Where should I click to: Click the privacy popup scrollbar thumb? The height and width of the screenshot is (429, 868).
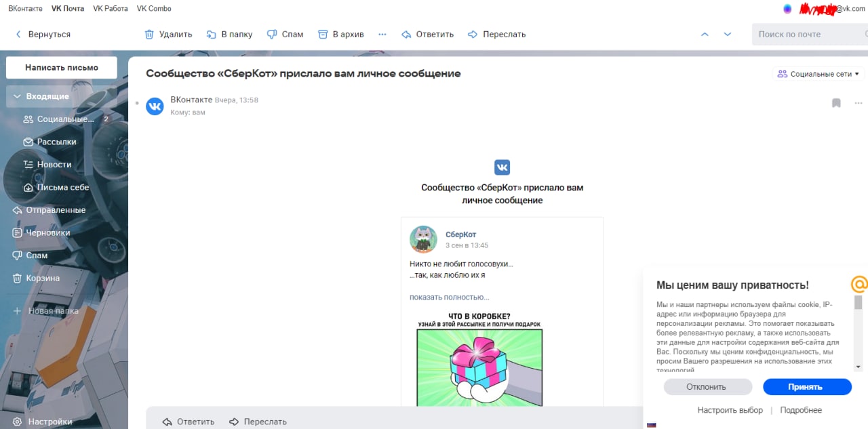859,302
